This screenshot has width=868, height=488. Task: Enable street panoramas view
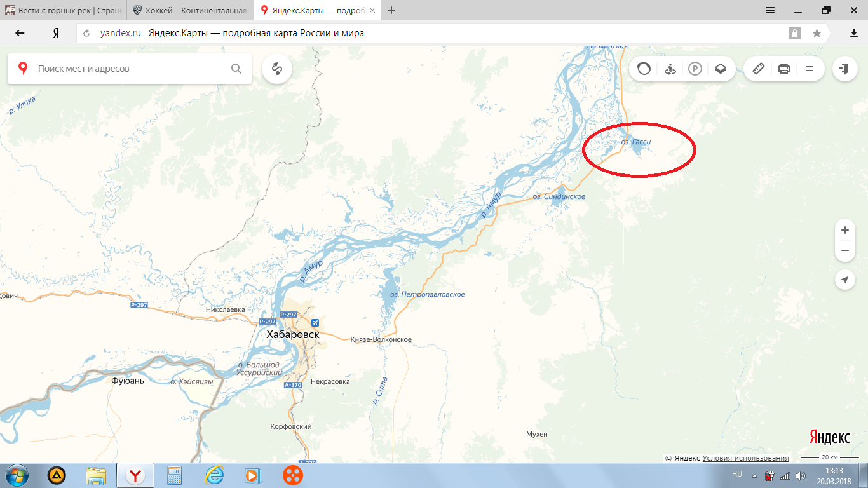[x=670, y=69]
